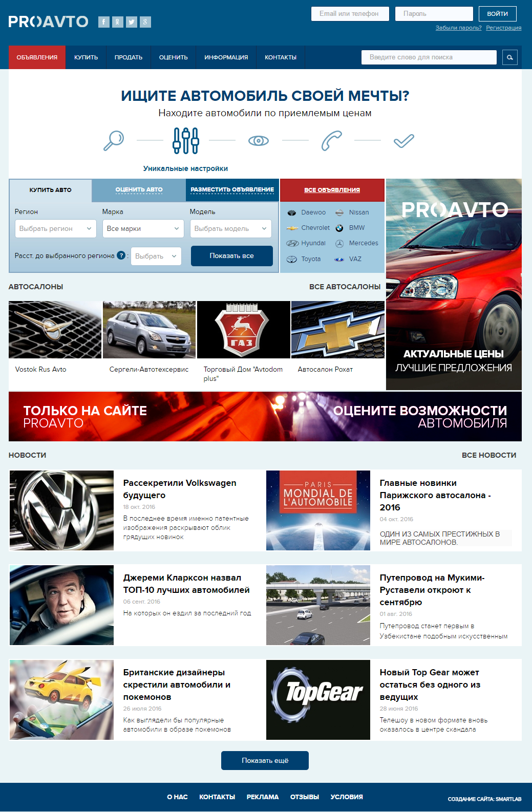
Task: Select Объявления in the main menu
Action: coord(37,57)
